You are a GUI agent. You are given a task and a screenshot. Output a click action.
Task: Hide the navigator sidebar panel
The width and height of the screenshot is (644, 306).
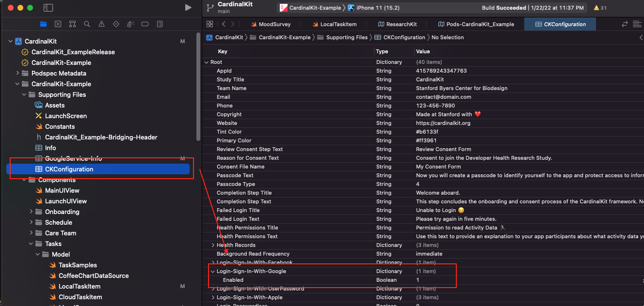[48, 8]
